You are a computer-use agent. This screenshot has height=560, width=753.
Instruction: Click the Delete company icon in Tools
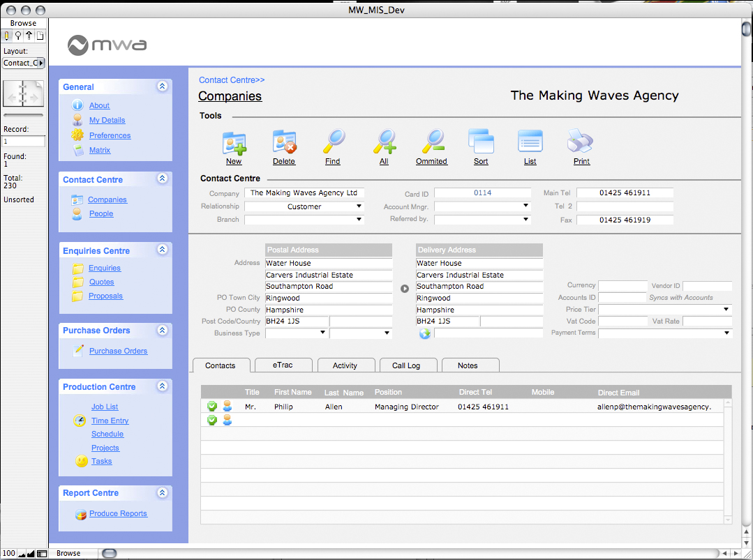pyautogui.click(x=284, y=142)
